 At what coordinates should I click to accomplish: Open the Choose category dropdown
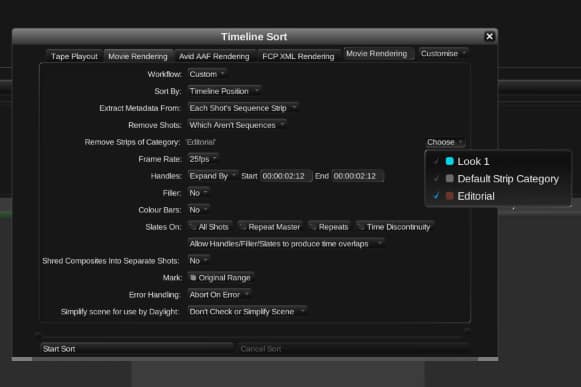445,142
